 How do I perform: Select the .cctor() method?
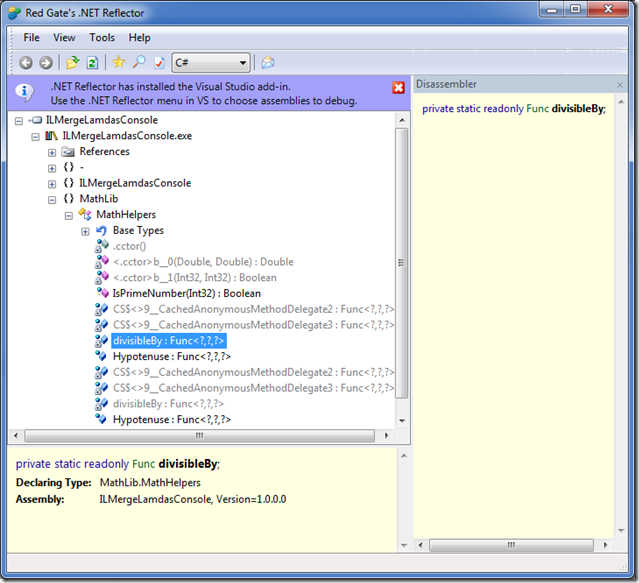pos(129,246)
